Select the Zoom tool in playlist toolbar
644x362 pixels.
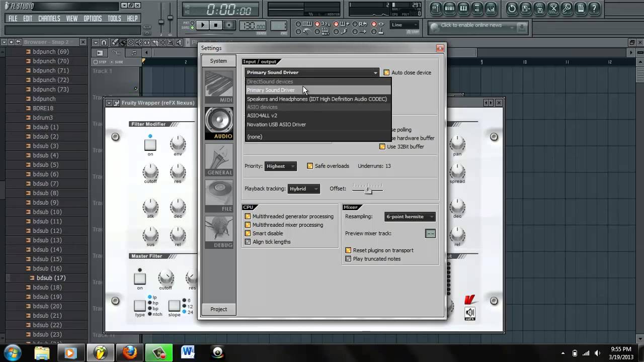click(171, 43)
